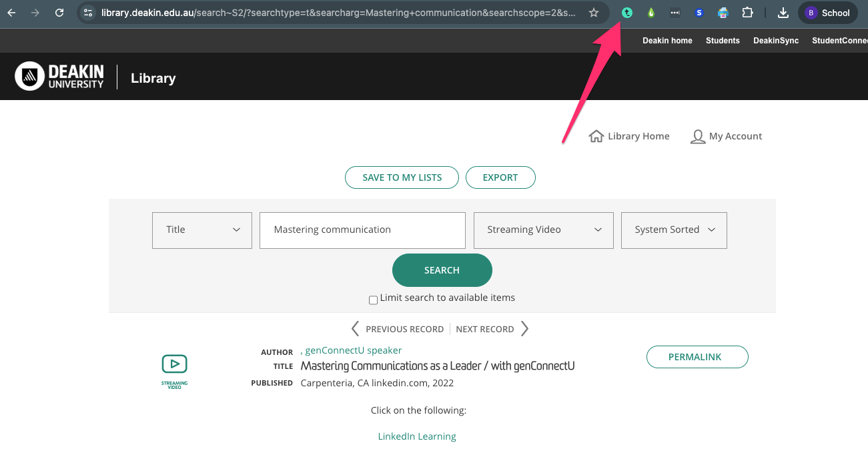Click the blue S extension icon
Image resolution: width=868 pixels, height=451 pixels.
(699, 13)
